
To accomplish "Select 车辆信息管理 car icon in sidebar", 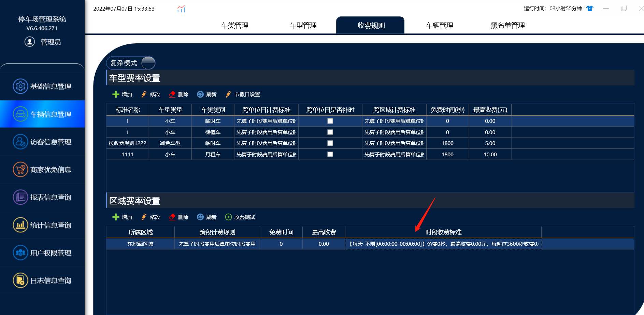I will pos(20,114).
